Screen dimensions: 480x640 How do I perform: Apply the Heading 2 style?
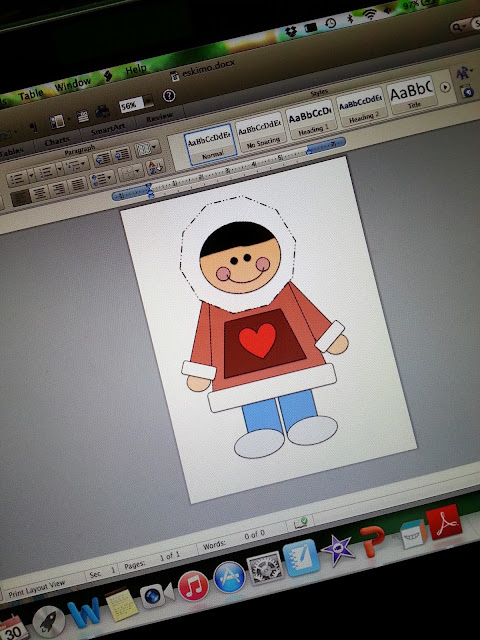coord(362,109)
